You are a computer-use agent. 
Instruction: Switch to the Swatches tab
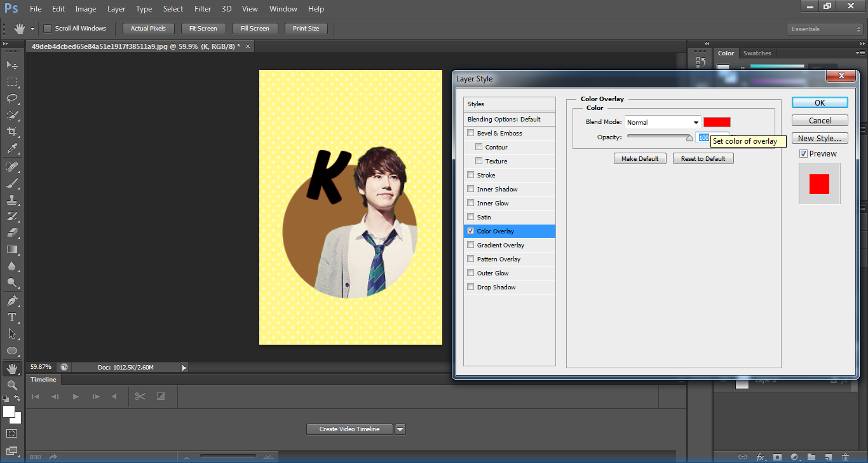pyautogui.click(x=757, y=53)
